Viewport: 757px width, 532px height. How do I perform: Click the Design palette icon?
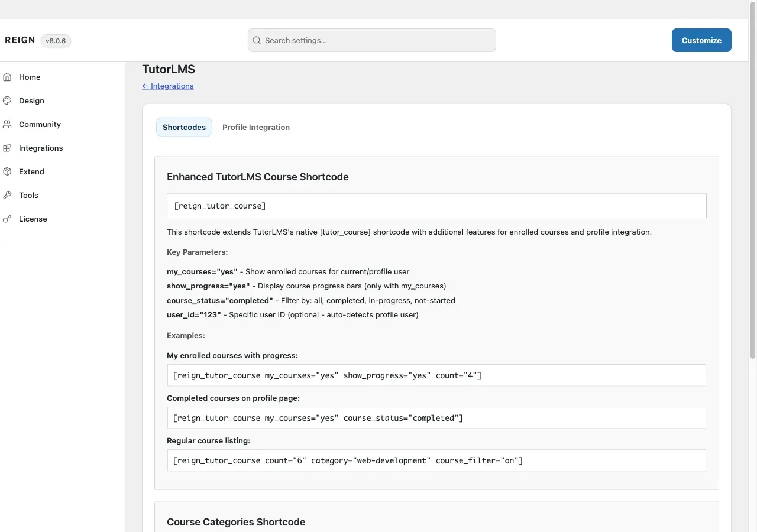click(x=7, y=100)
